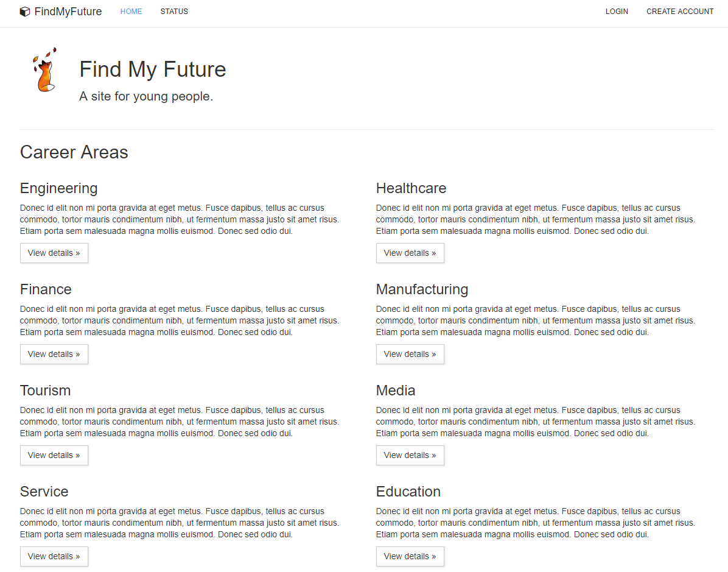The image size is (728, 572).
Task: Click the Healthcare section heading
Action: click(411, 188)
